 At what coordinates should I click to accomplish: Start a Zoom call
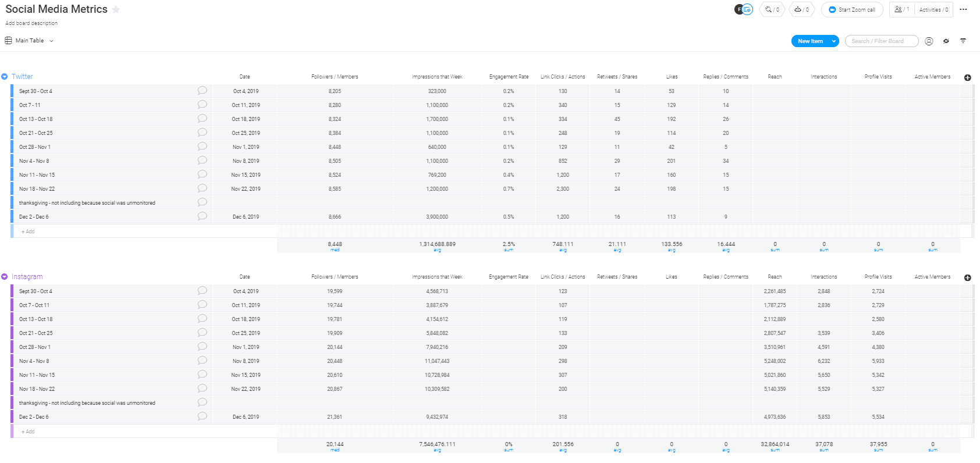(852, 9)
